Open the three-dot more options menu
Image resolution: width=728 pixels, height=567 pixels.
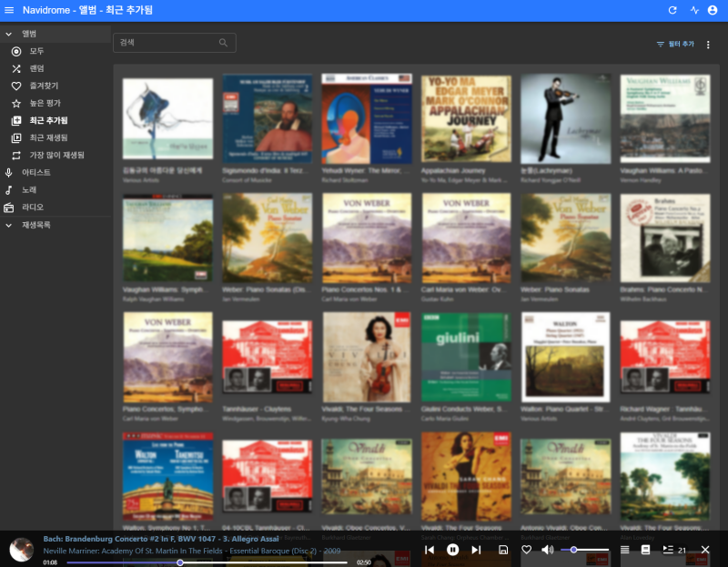708,45
